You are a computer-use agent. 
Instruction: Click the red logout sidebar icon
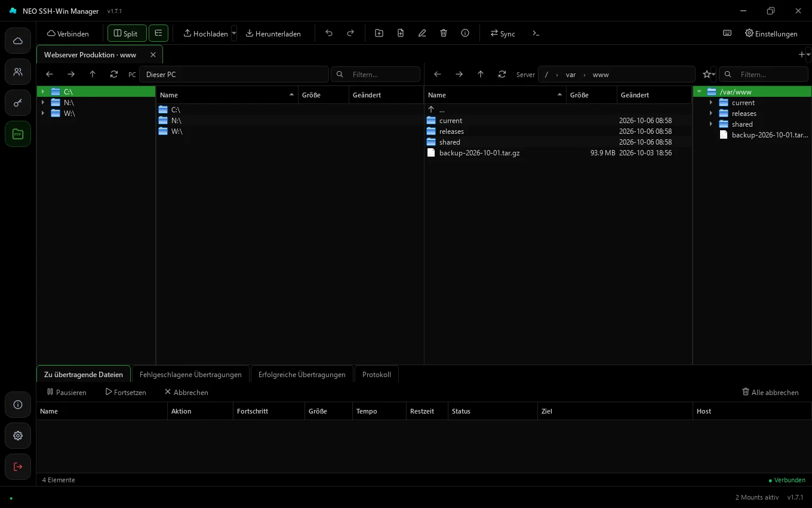(18, 467)
